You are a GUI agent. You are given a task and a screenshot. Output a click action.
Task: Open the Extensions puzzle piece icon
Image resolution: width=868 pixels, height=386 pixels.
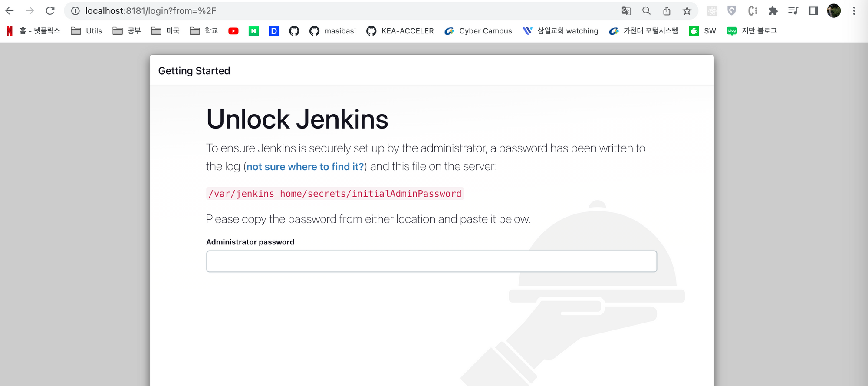[773, 11]
